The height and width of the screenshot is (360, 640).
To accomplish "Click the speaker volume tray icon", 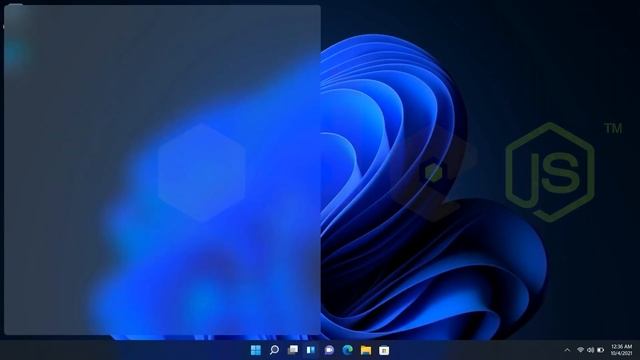I will (591, 350).
